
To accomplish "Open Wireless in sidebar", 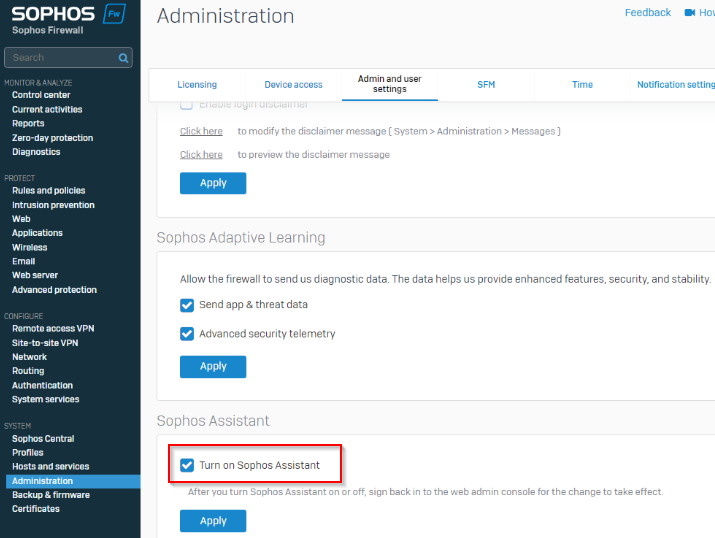I will coord(30,248).
